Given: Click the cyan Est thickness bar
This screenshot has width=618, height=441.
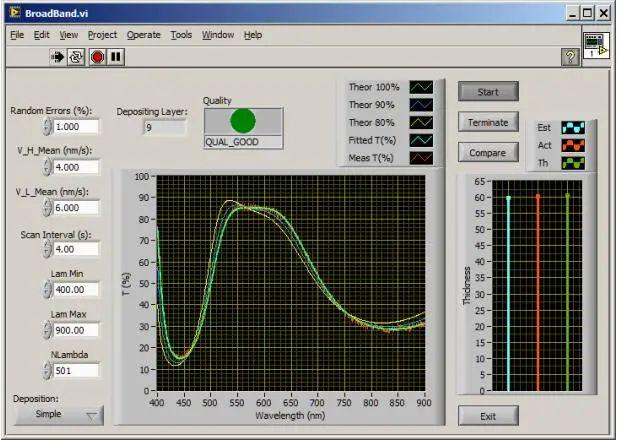Looking at the screenshot, I should click(508, 294).
